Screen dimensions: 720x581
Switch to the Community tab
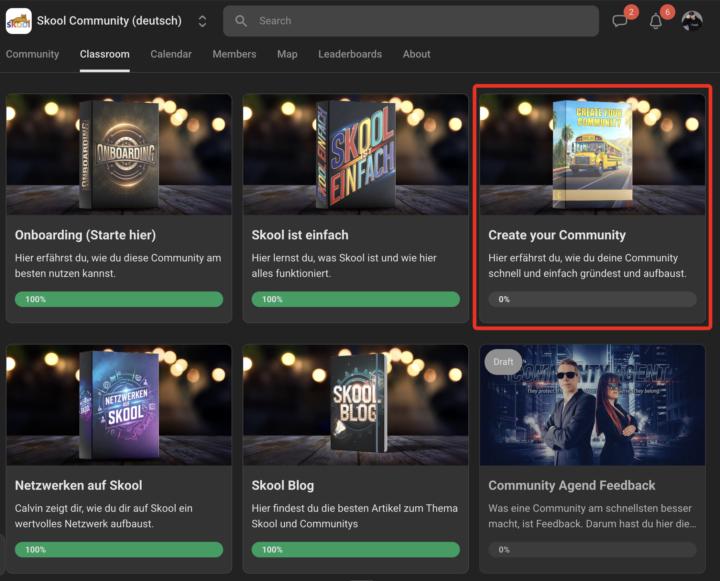33,54
